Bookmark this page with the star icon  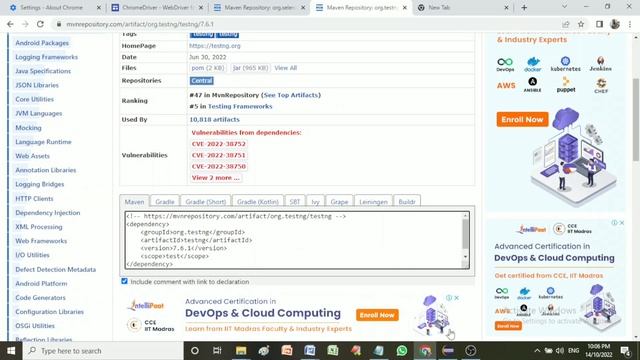click(x=581, y=24)
